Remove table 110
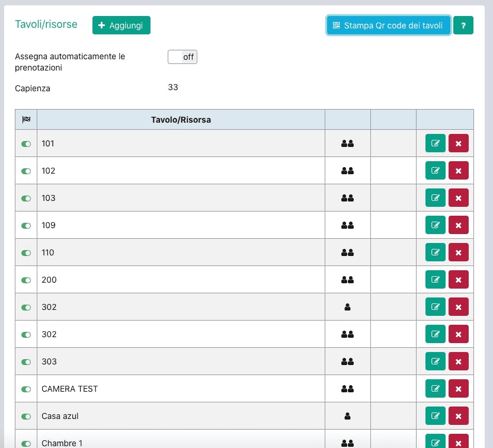This screenshot has width=493, height=448. click(459, 252)
